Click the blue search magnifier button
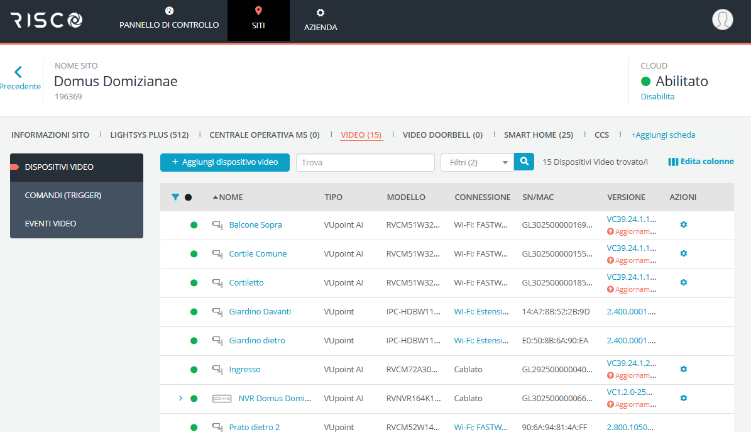 click(x=524, y=161)
